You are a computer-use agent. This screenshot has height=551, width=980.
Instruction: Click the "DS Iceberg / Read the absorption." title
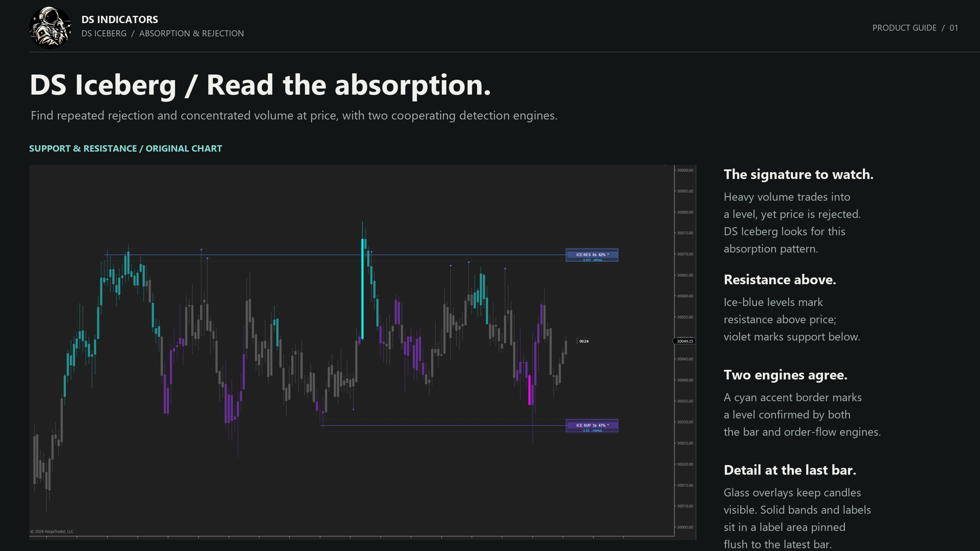[x=260, y=85]
